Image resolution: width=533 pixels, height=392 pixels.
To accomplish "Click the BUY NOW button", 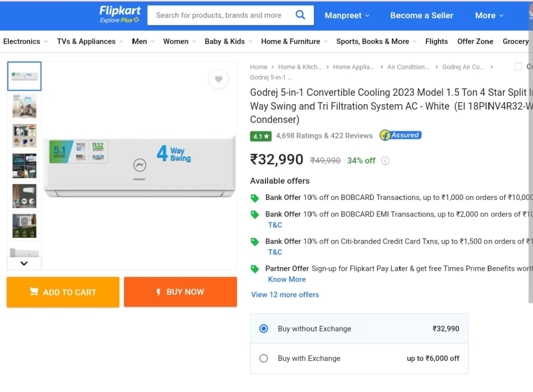I will (x=180, y=292).
